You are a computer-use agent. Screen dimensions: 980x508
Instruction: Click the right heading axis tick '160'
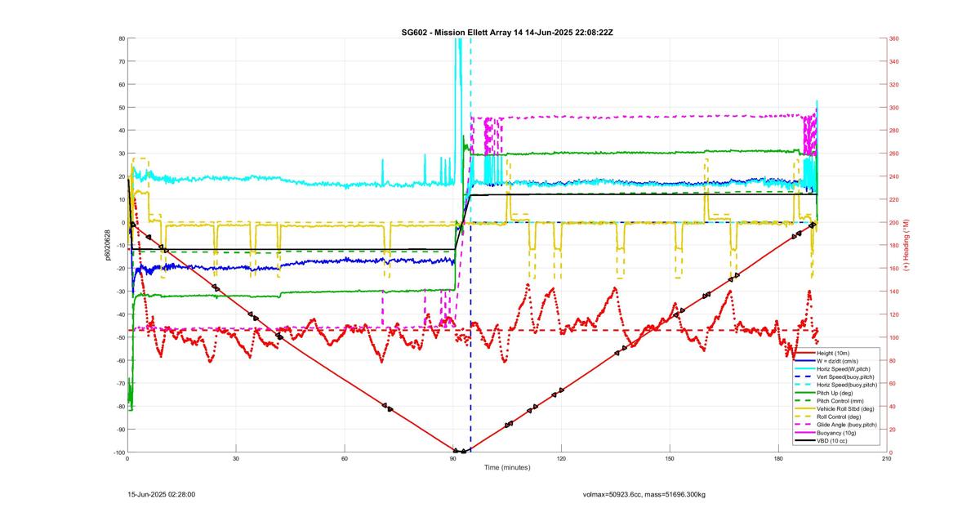(894, 269)
